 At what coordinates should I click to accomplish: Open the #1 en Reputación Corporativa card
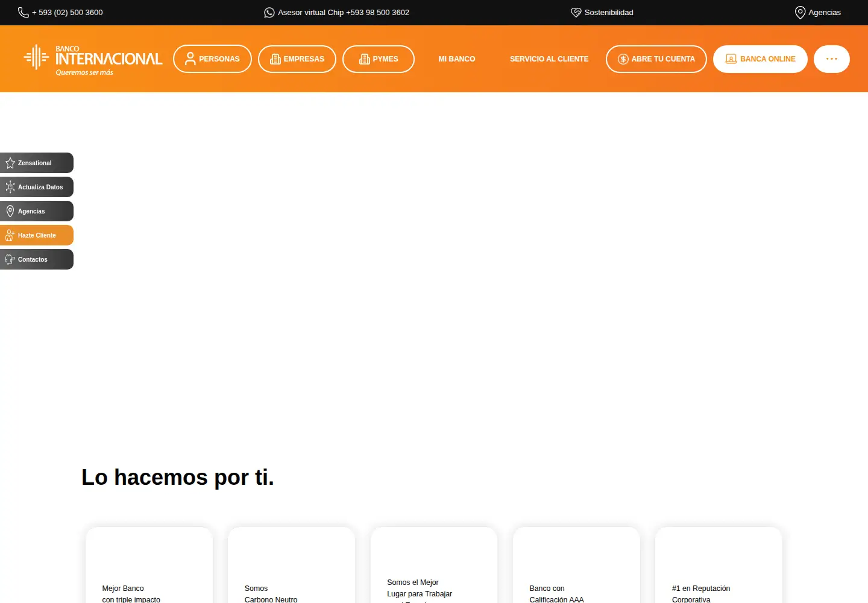(x=719, y=565)
